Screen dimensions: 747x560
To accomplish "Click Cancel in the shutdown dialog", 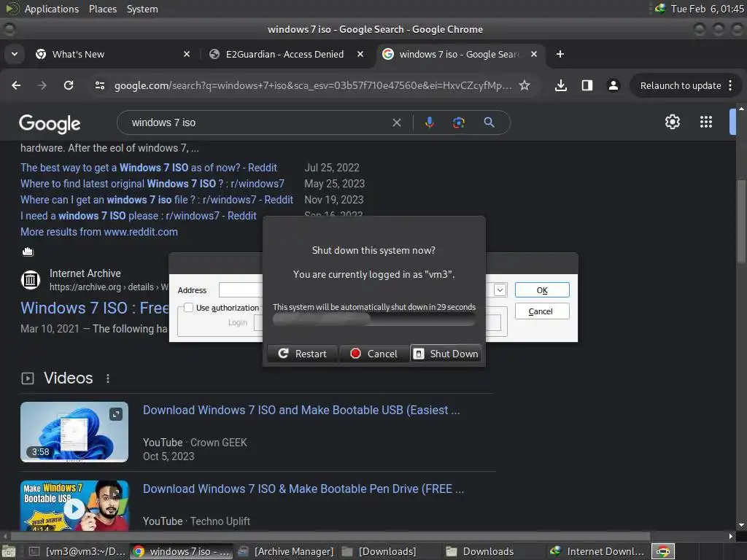I will click(374, 354).
